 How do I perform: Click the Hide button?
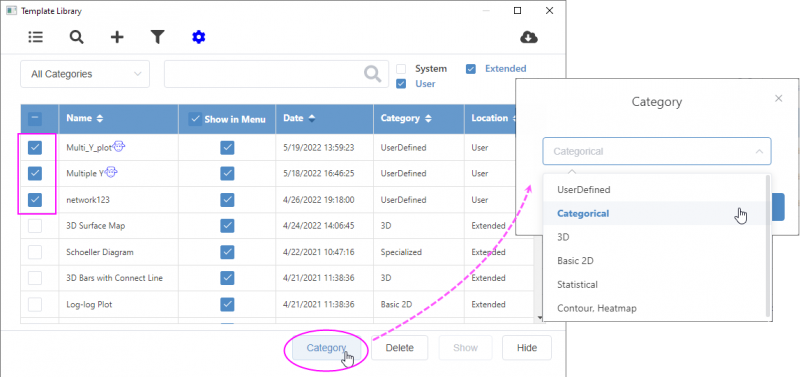point(527,348)
